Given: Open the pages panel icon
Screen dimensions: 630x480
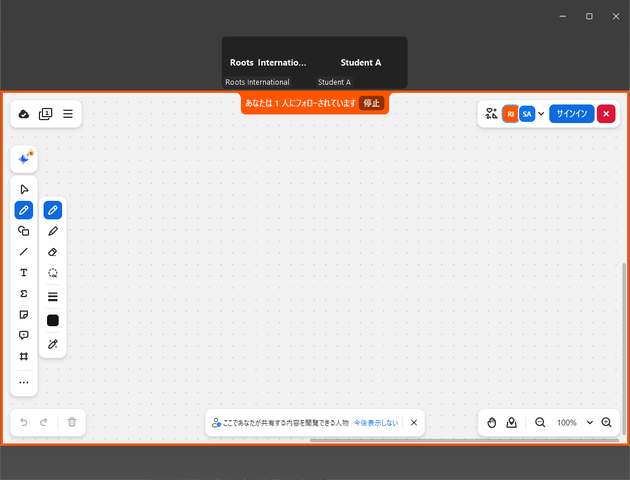Looking at the screenshot, I should coord(45,114).
